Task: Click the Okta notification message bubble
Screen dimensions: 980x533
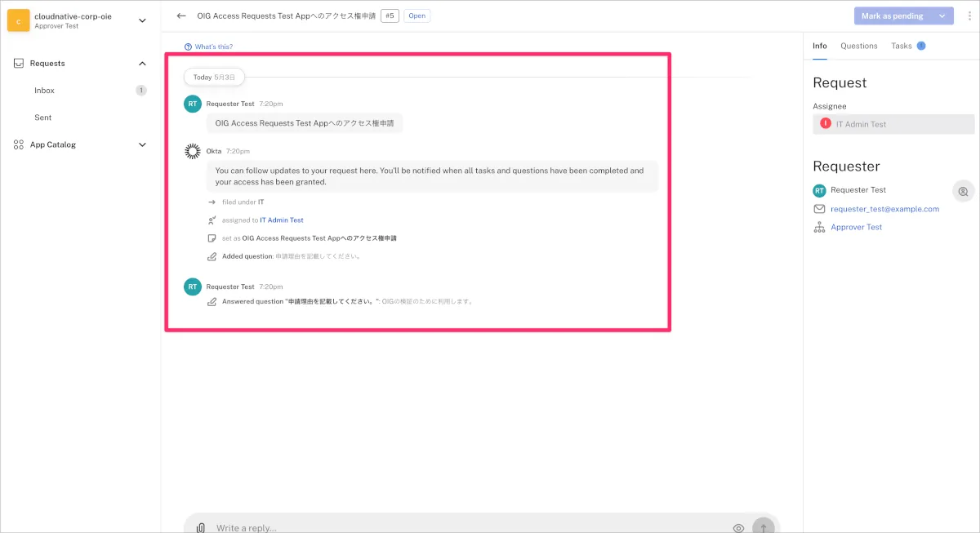Action: click(x=432, y=176)
